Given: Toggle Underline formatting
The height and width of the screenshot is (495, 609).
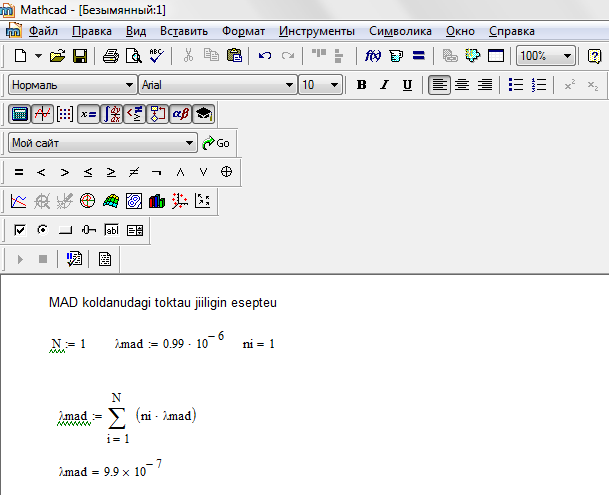Looking at the screenshot, I should coord(407,85).
